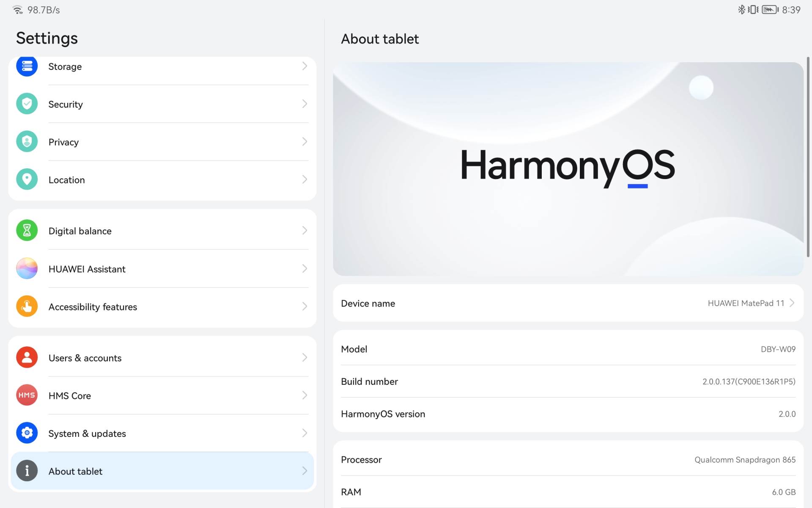This screenshot has width=812, height=508.
Task: Click the System & updates gear icon
Action: (27, 433)
